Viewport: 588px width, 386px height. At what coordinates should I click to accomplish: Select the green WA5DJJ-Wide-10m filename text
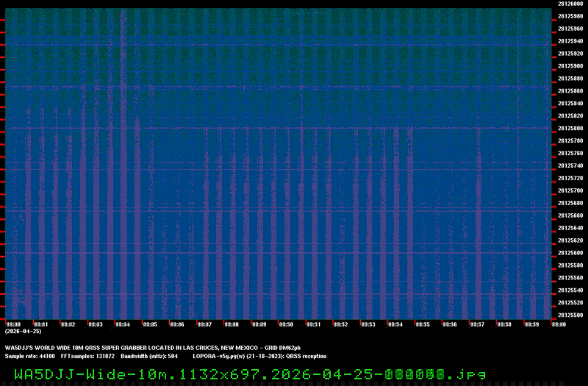tap(250, 374)
